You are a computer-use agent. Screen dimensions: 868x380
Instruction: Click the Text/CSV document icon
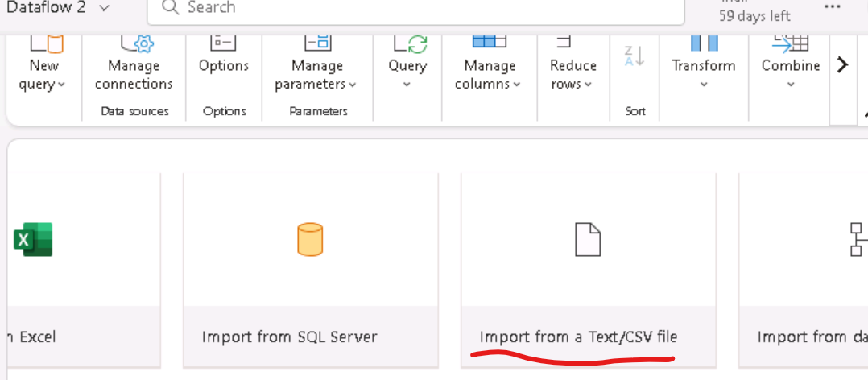coord(588,239)
